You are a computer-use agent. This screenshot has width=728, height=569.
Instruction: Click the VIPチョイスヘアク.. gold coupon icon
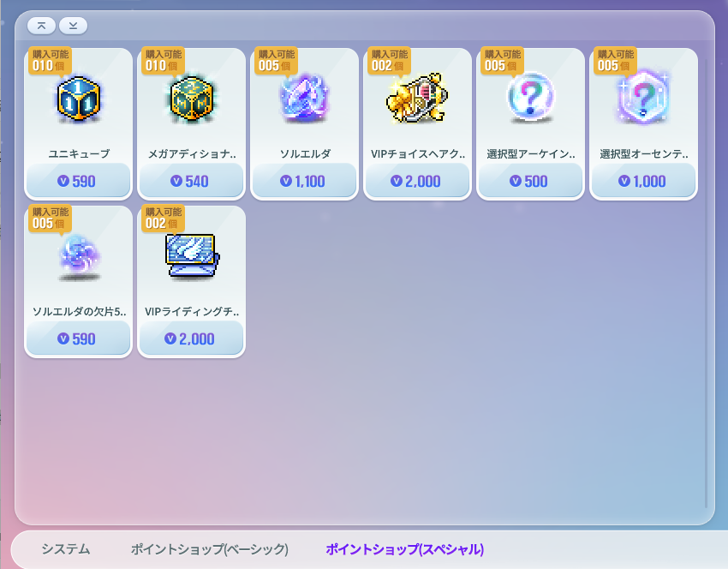[x=417, y=98]
